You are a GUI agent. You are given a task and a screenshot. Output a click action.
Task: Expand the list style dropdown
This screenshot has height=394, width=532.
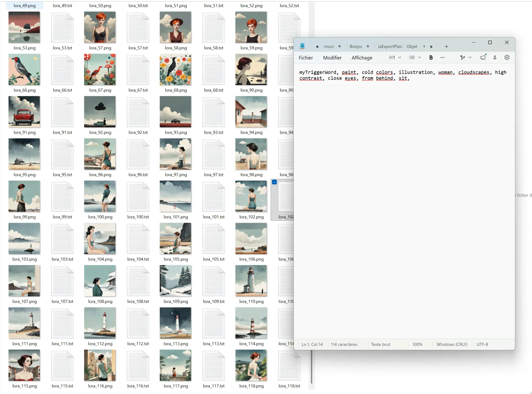(419, 58)
